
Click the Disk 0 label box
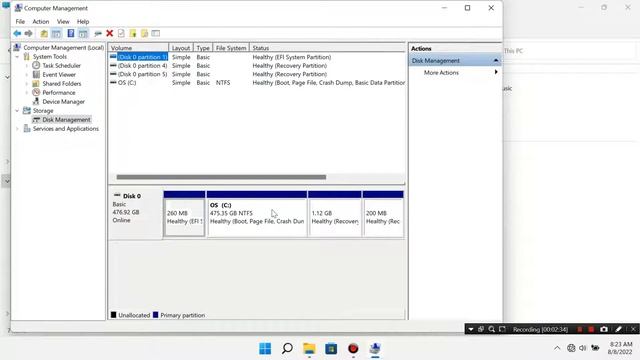point(136,213)
